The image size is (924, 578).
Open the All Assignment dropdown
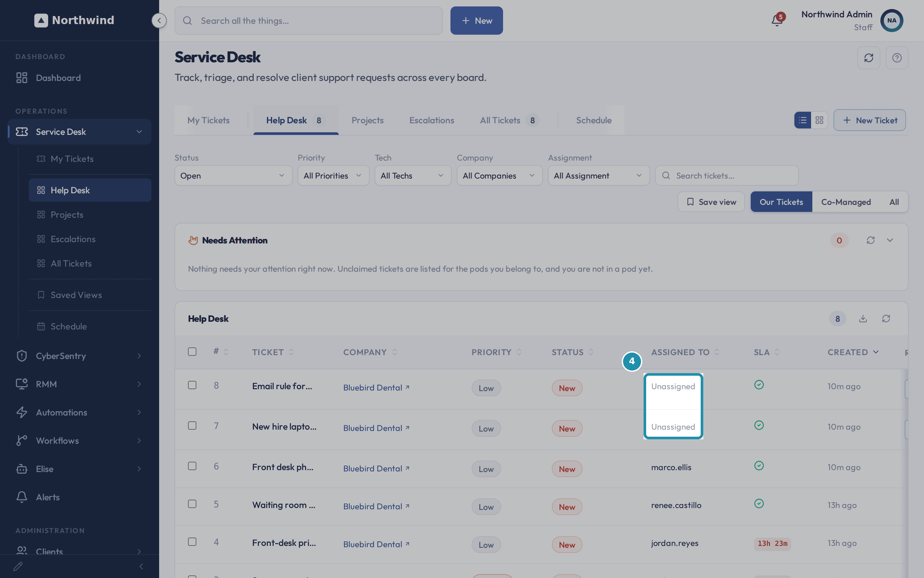(x=599, y=175)
